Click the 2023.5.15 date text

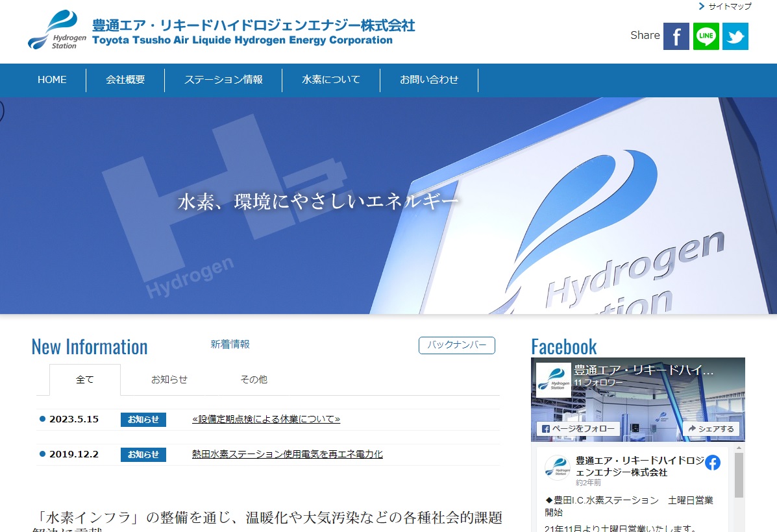74,419
